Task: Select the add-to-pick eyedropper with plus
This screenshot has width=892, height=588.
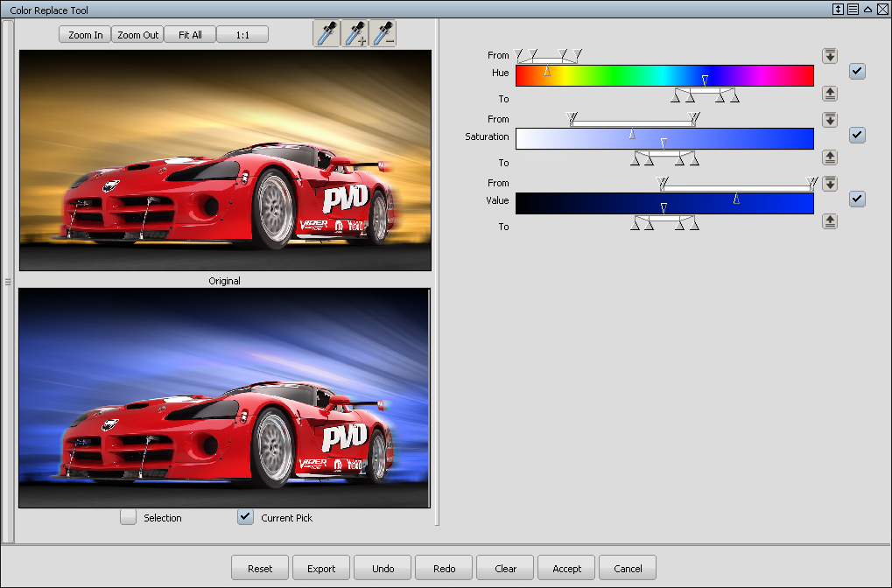Action: [355, 34]
